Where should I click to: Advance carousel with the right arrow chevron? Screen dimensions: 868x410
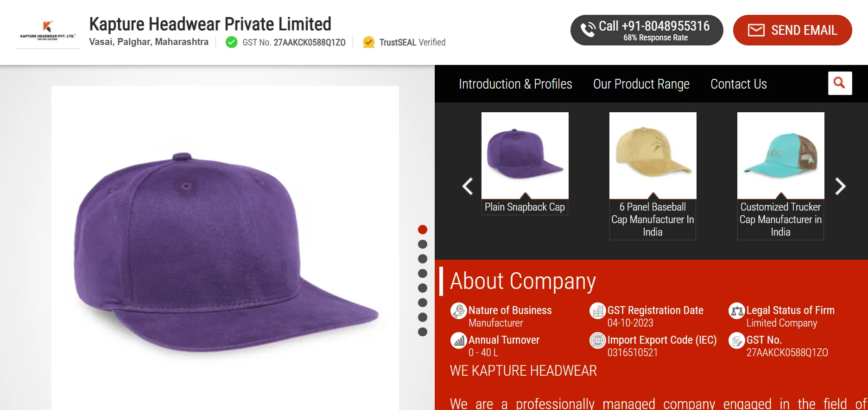[x=840, y=186]
